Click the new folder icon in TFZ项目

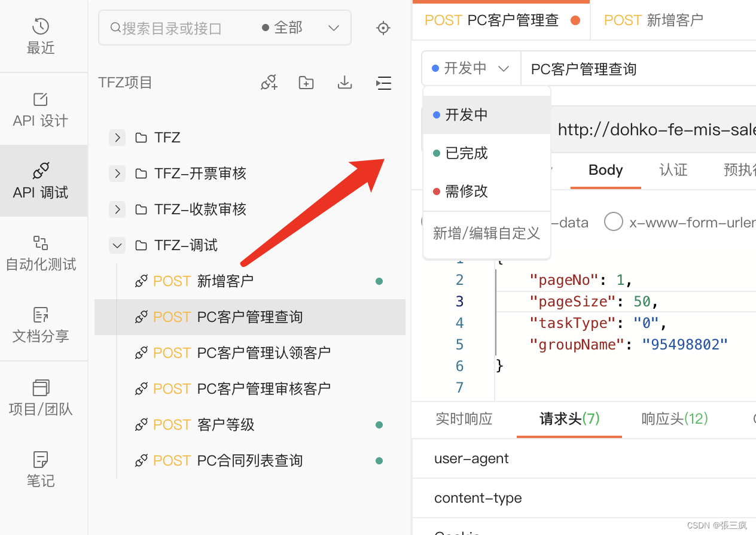tap(306, 83)
